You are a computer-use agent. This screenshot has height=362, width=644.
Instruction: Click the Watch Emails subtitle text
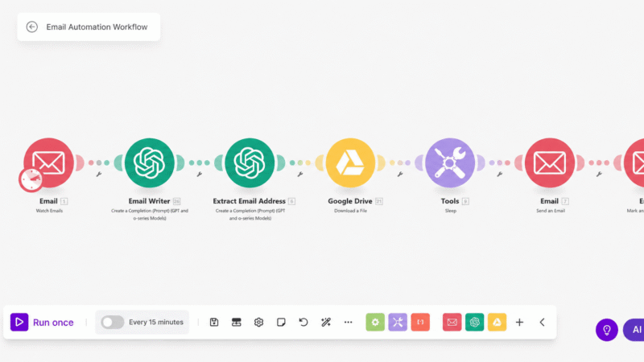[49, 211]
